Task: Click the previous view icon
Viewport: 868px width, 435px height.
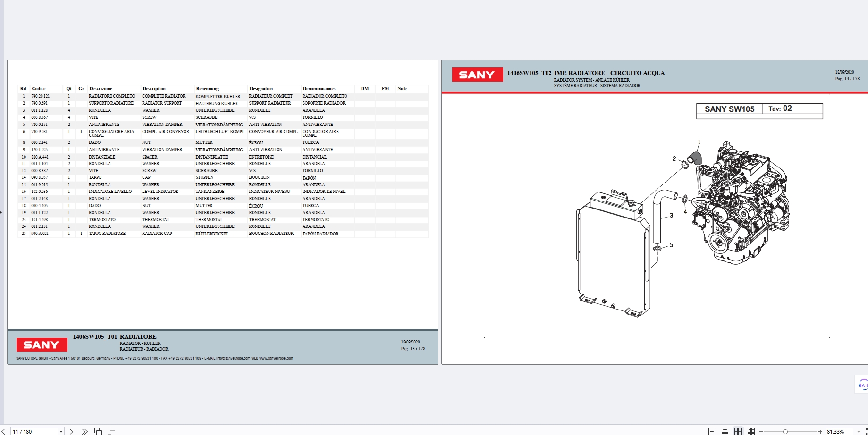Action: 98,431
